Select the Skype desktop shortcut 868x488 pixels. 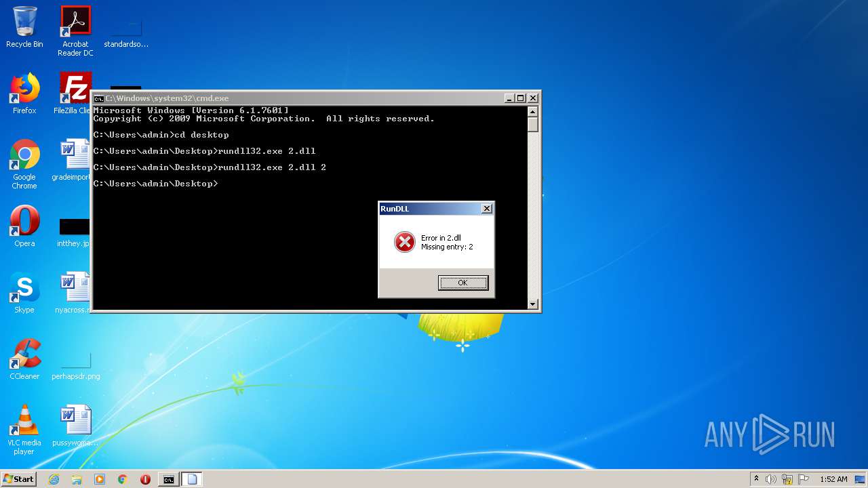(x=24, y=293)
